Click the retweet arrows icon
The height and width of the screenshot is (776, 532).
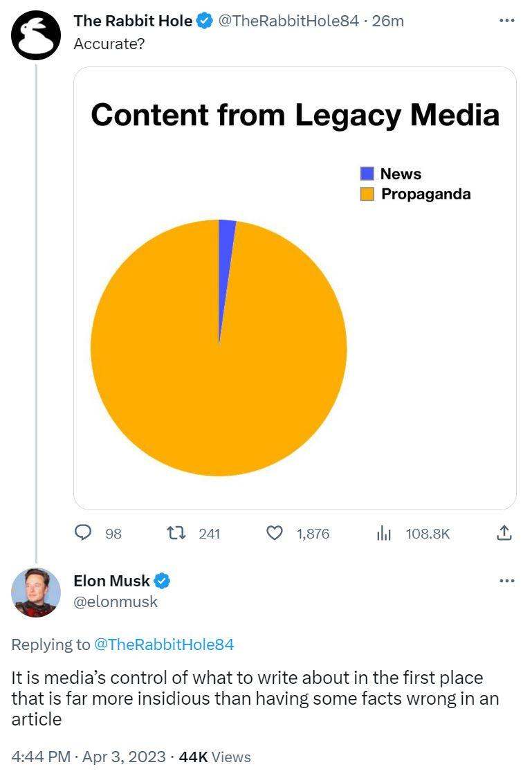pos(178,532)
